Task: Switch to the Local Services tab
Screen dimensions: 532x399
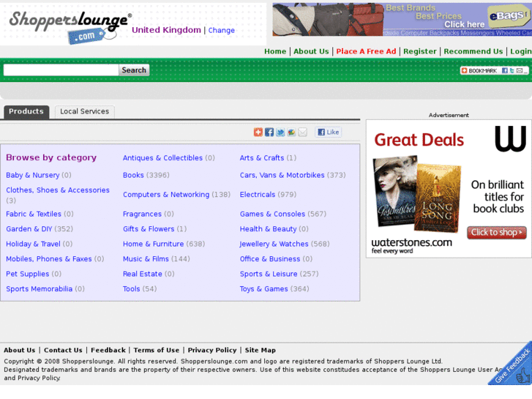Action: tap(84, 112)
